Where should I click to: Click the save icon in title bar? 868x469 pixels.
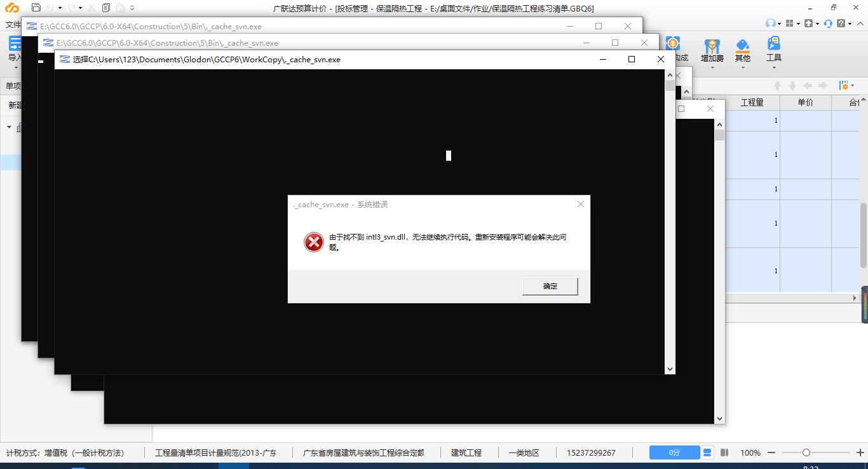pos(36,8)
